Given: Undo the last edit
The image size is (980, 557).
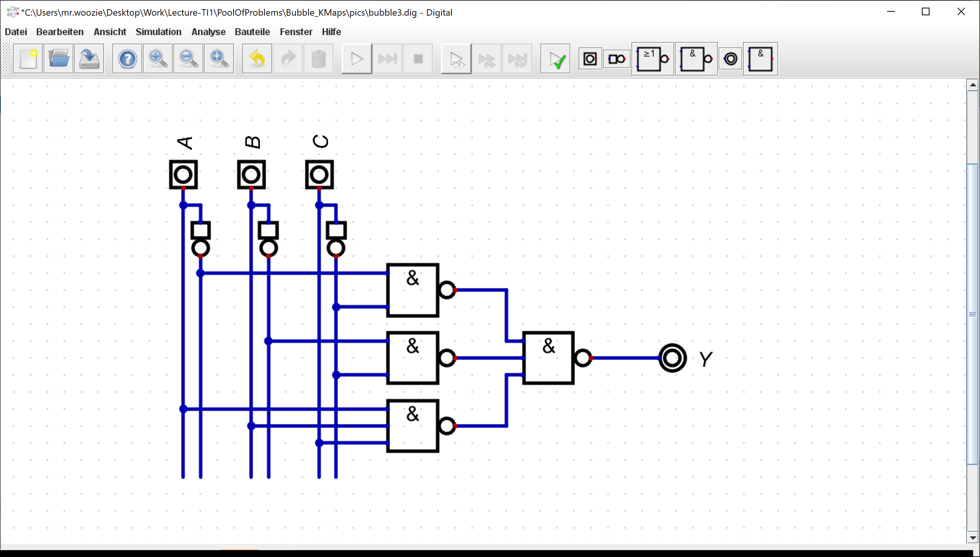Looking at the screenshot, I should click(257, 59).
